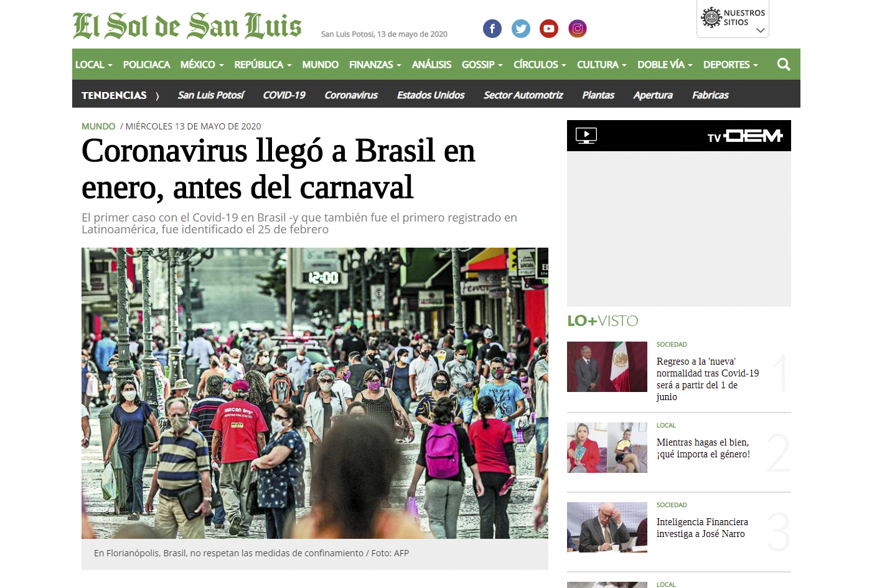
Task: Open the Facebook social icon
Action: (492, 29)
